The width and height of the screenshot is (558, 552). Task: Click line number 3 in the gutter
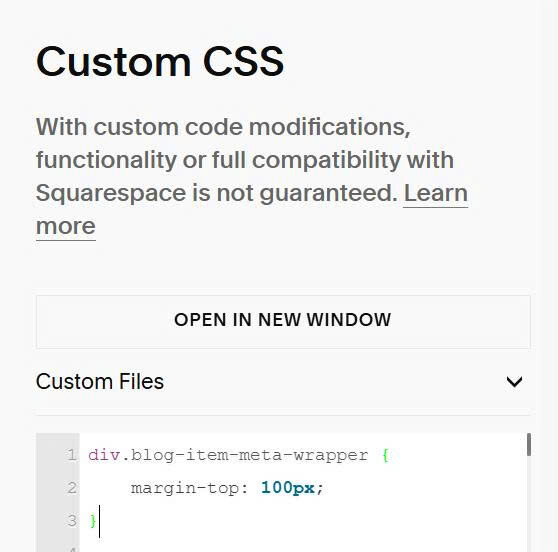(x=72, y=521)
